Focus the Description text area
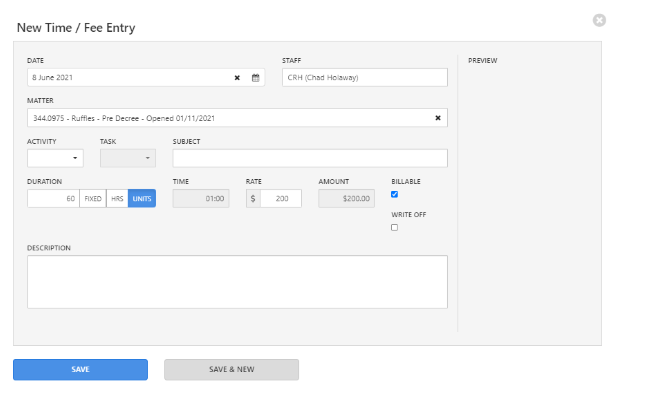Screen dimensions: 647x396 coord(237,282)
